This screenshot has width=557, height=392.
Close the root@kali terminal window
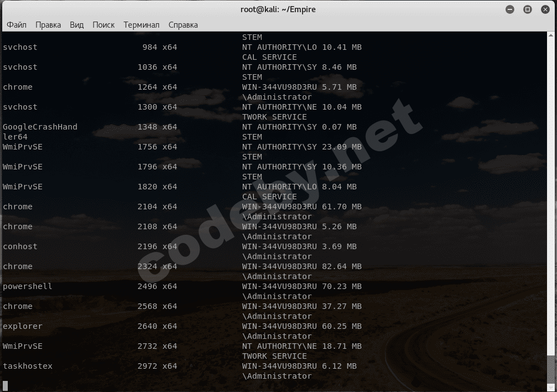[x=545, y=9]
